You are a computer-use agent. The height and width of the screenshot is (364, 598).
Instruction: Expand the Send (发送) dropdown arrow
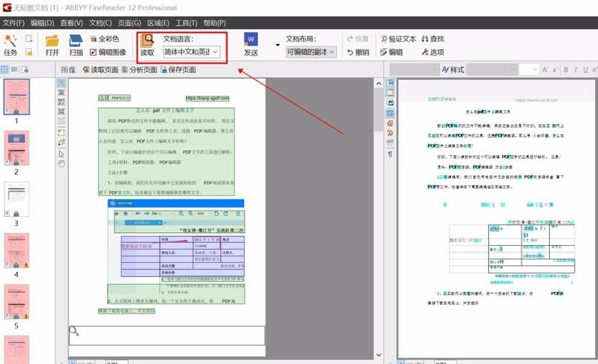pos(278,45)
